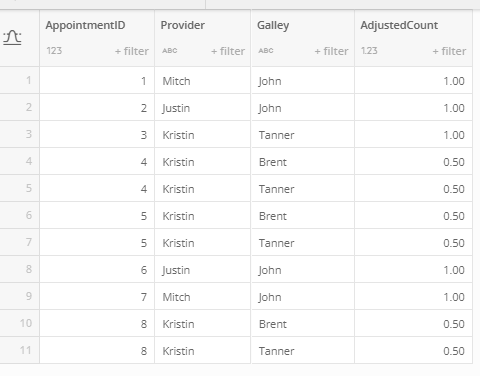Screen dimensions: 480x376
Task: Click the ABC type icon under Provider
Action: pyautogui.click(x=170, y=51)
